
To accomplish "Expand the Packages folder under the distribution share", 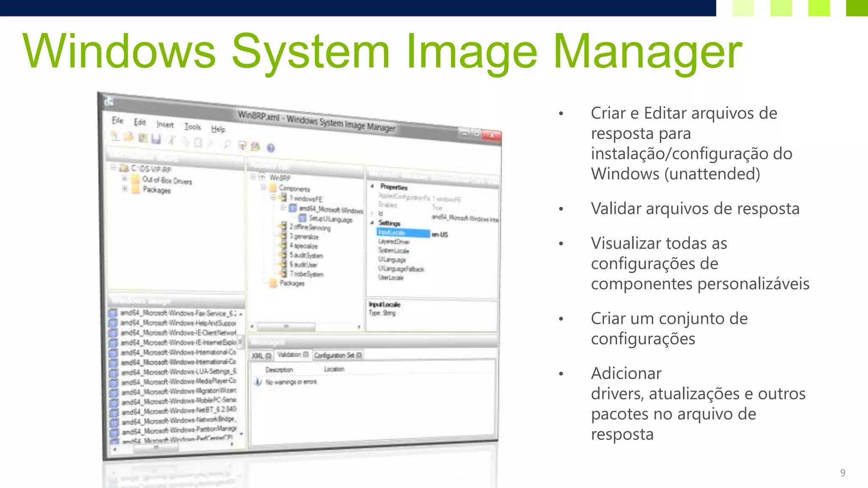I will click(x=125, y=189).
